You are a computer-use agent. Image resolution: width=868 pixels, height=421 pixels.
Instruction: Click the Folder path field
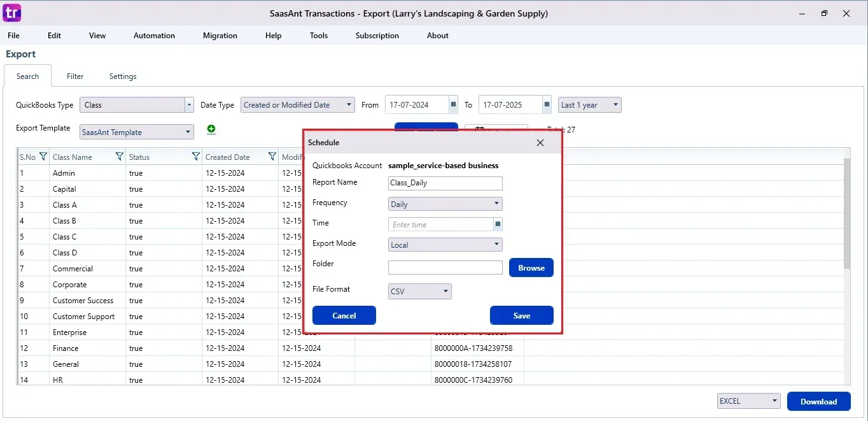coord(445,268)
